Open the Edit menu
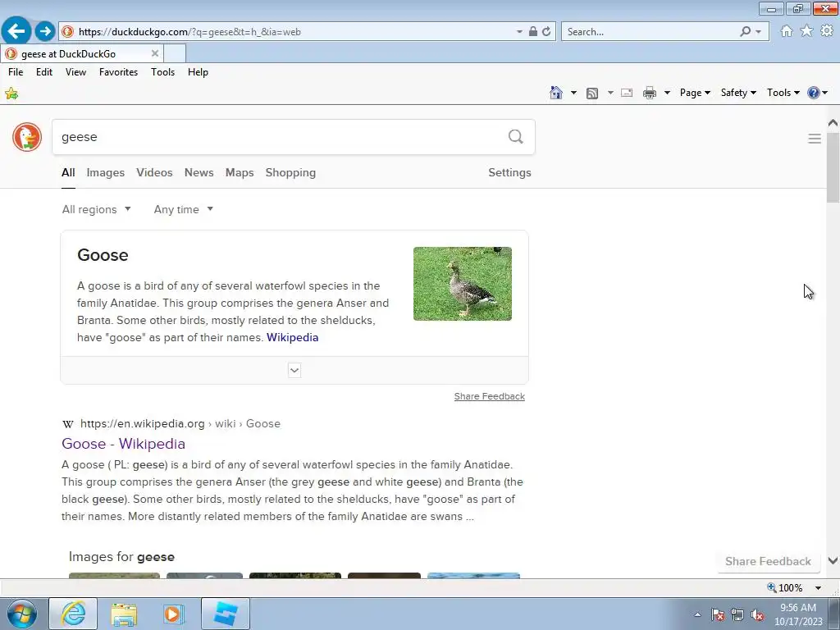Viewport: 840px width, 630px height. click(44, 72)
